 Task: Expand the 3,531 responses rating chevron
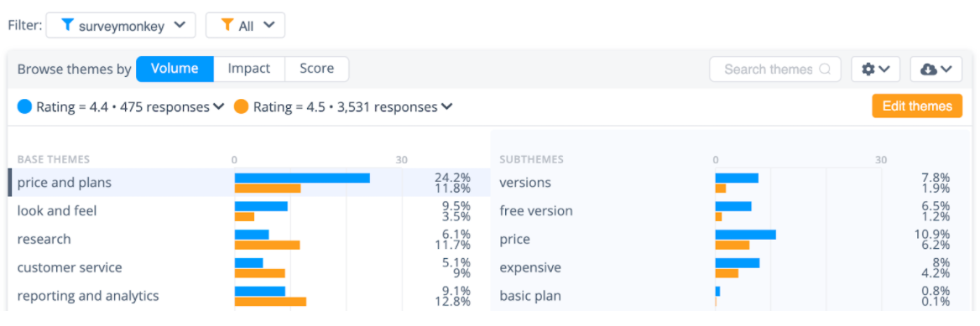[447, 106]
